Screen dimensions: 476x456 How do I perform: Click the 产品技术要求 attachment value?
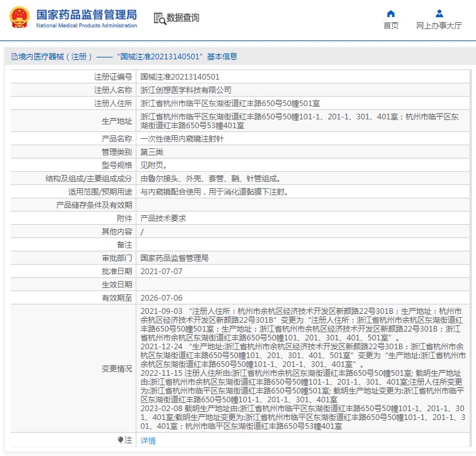[163, 219]
